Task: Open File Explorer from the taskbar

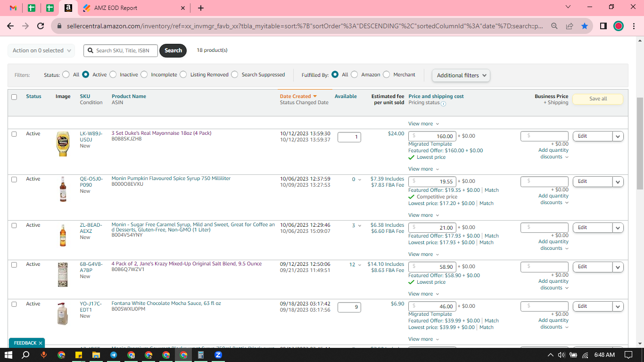Action: tap(96, 355)
